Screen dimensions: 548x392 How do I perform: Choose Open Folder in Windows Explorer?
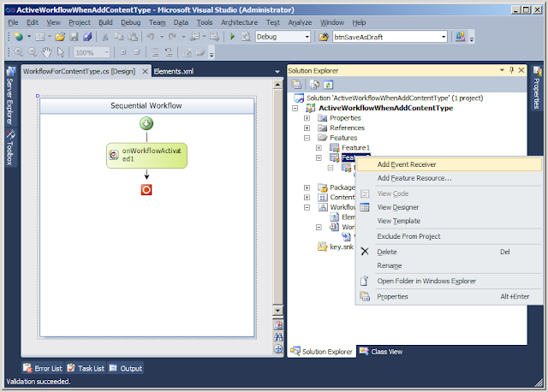[x=449, y=281]
